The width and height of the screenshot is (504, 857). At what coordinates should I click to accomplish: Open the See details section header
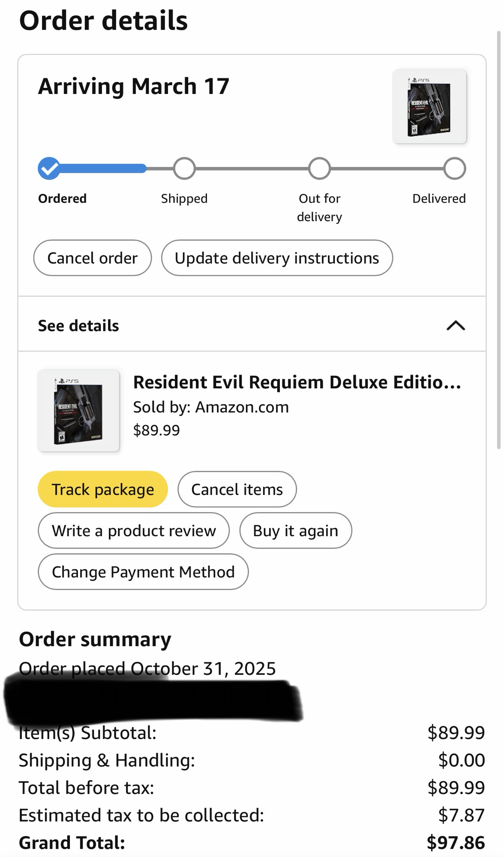(78, 326)
